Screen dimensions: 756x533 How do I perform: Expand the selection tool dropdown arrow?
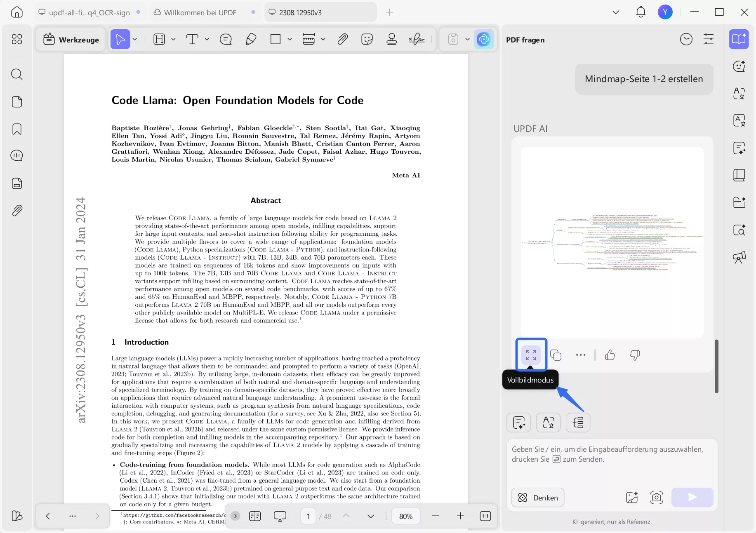click(134, 40)
